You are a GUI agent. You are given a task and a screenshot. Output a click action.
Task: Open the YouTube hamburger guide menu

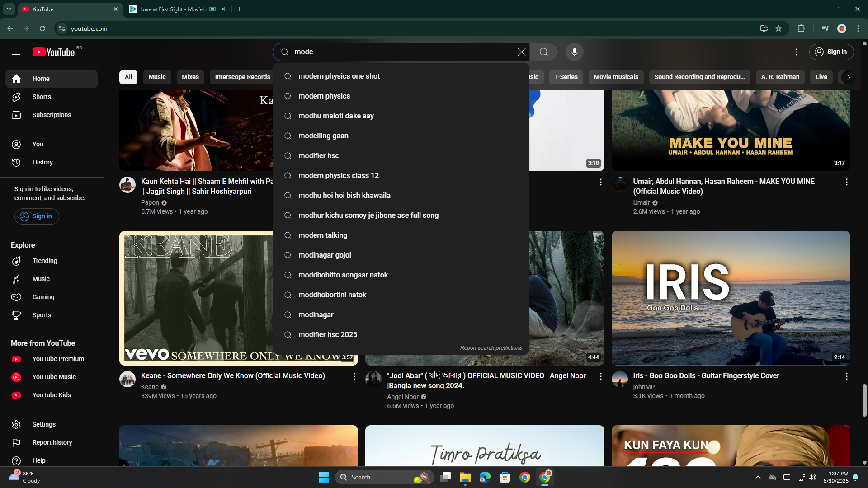(16, 52)
